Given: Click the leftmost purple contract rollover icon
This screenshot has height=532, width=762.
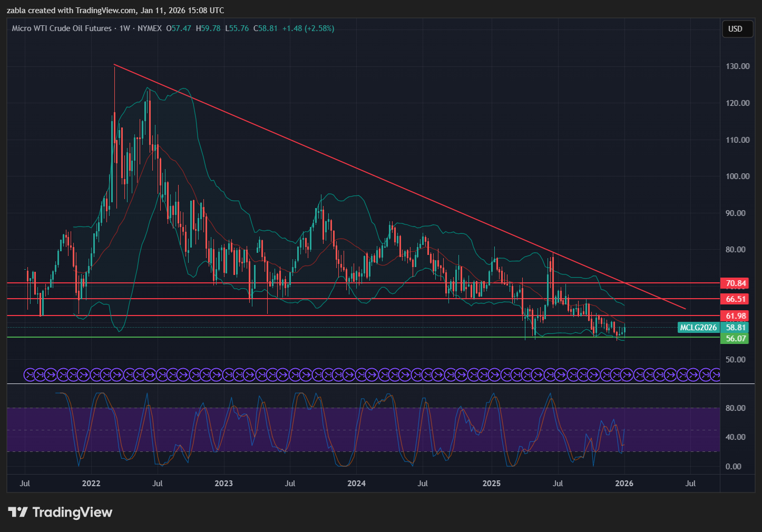Looking at the screenshot, I should pos(30,375).
